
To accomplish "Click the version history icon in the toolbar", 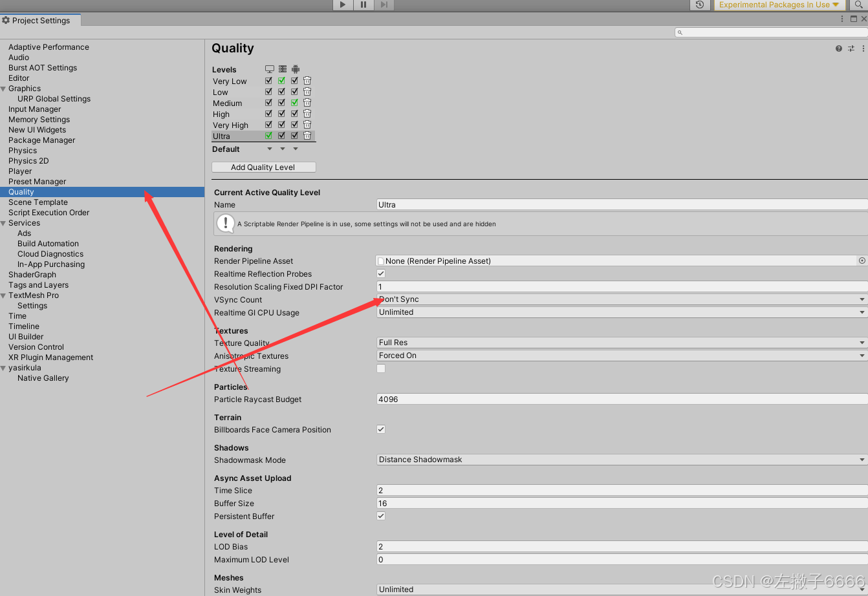I will point(699,5).
